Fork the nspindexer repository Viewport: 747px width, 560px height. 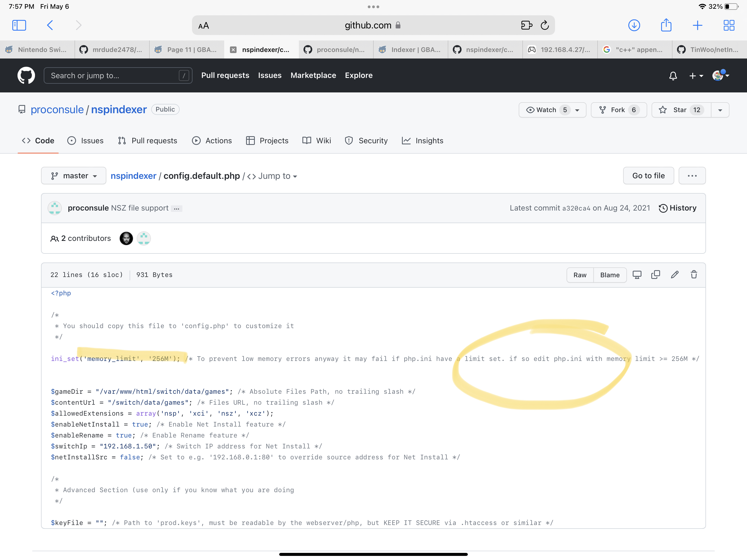tap(619, 110)
